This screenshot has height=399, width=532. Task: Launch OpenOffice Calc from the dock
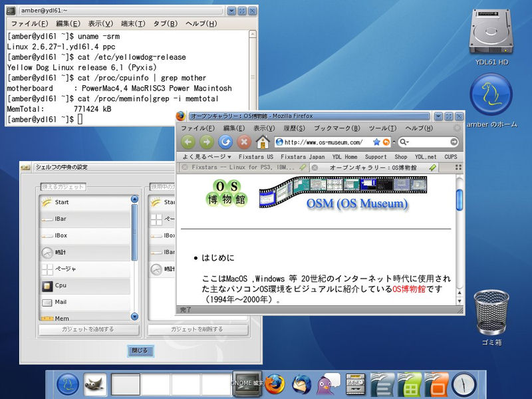coord(410,384)
